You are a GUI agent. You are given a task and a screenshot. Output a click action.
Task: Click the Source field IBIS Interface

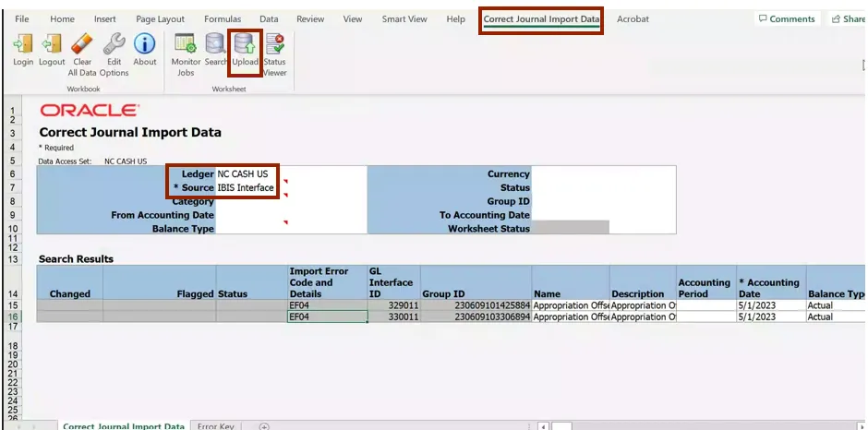pos(246,187)
